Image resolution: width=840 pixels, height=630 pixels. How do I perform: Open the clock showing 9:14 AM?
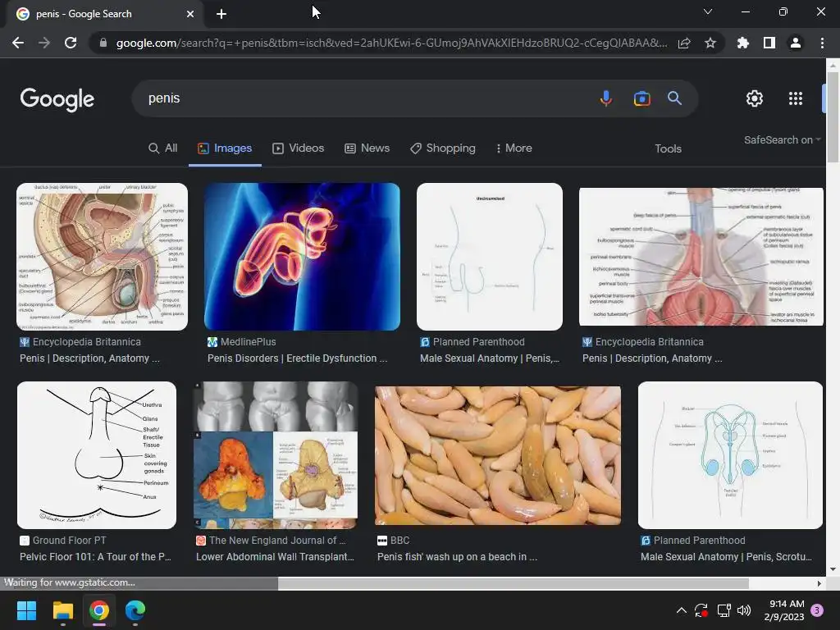click(x=783, y=610)
